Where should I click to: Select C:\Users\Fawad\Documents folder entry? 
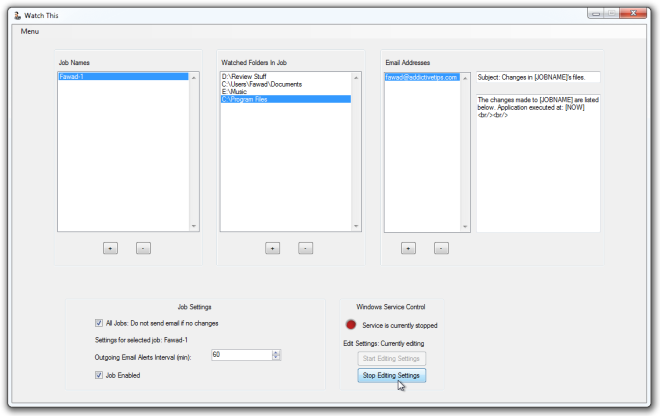click(285, 84)
